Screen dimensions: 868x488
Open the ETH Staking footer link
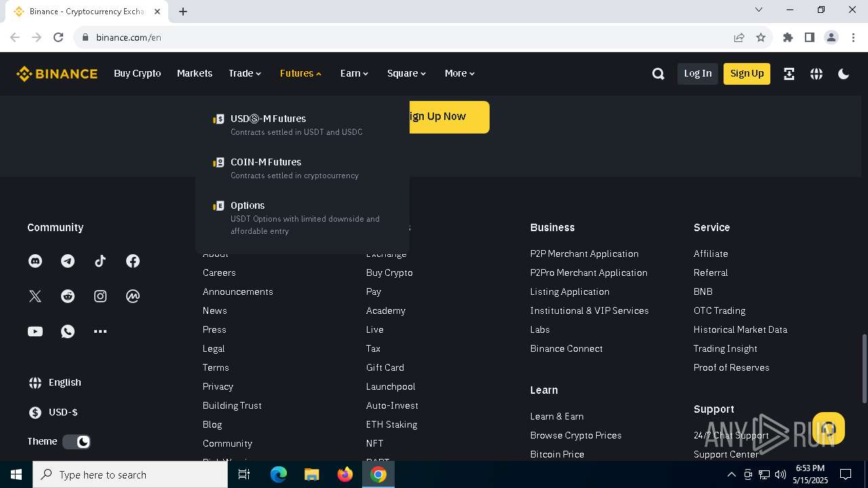click(391, 424)
